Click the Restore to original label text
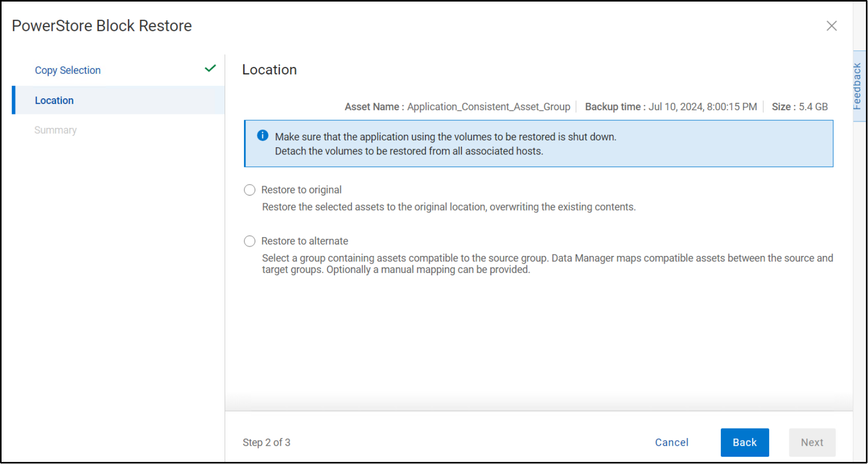Viewport: 868px width, 464px height. [301, 190]
